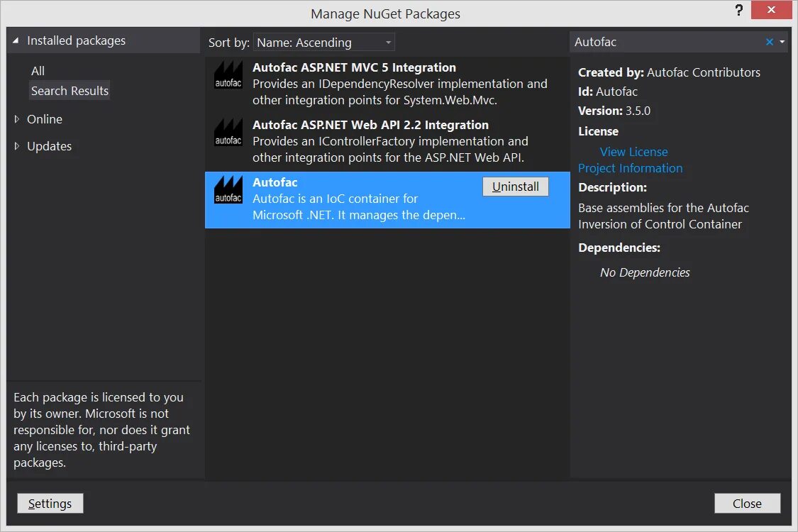
Task: Select Search Results under Installed packages
Action: (70, 91)
